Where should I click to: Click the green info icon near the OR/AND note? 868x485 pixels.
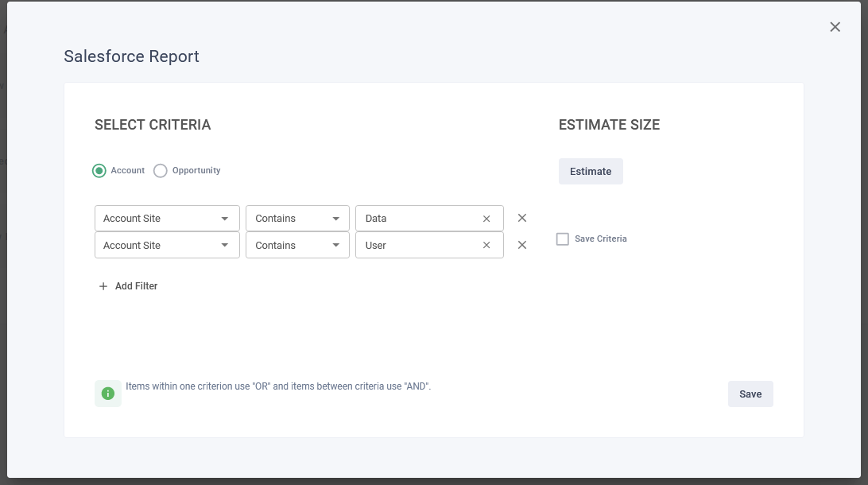pyautogui.click(x=107, y=393)
